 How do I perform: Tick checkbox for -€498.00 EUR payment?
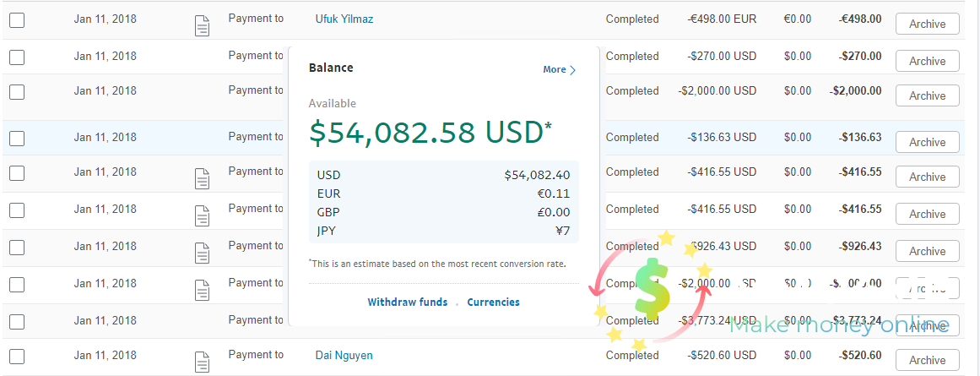click(x=17, y=20)
